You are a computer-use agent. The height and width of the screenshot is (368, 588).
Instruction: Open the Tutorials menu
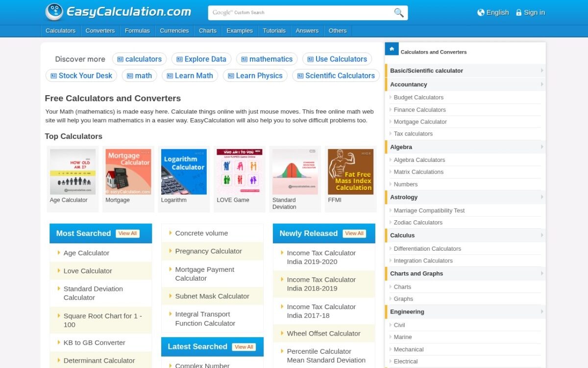point(274,31)
